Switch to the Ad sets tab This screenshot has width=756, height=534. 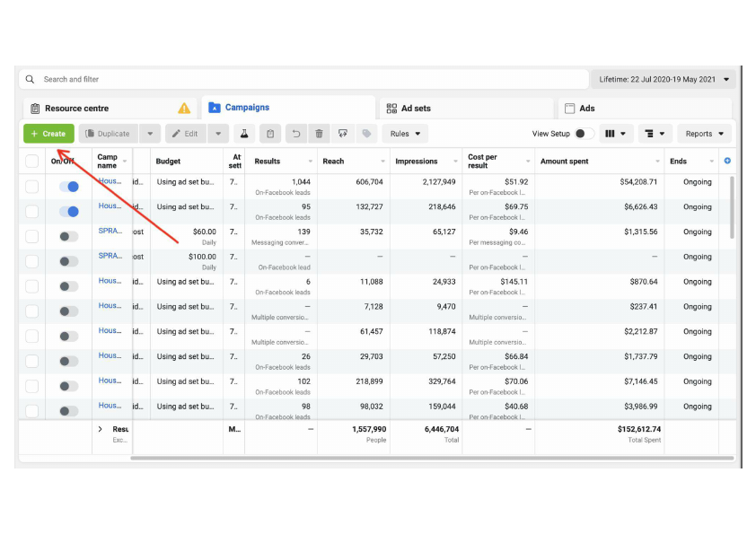point(467,109)
